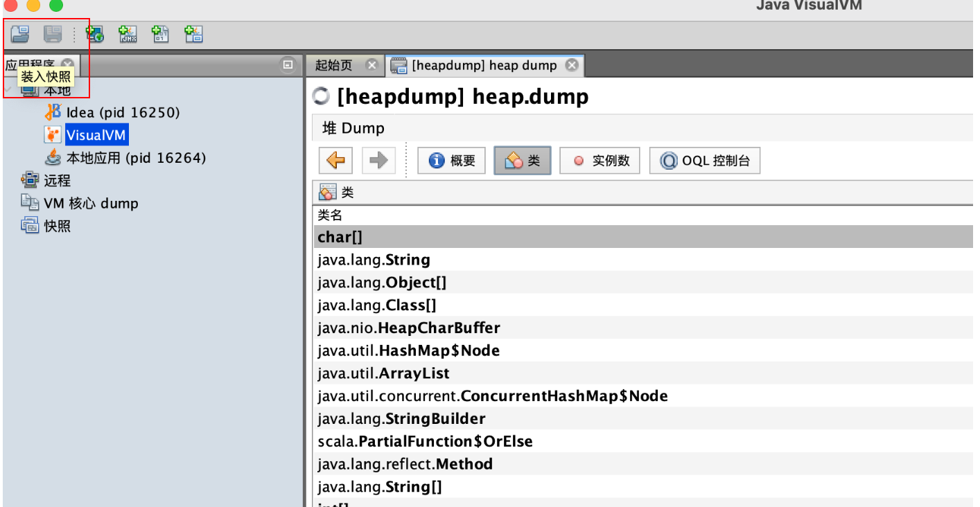
Task: Select 本地应用 (pid 16264) in tree
Action: tap(137, 157)
